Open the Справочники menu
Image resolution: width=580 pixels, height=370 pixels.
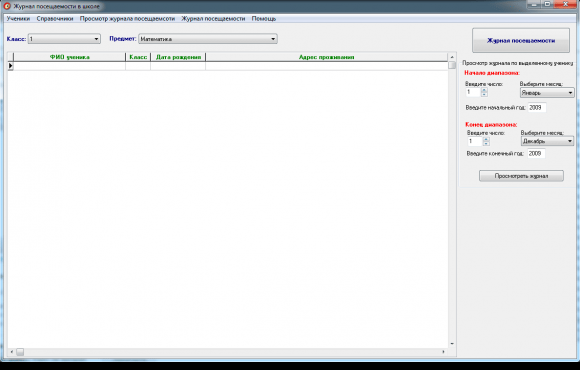click(55, 18)
